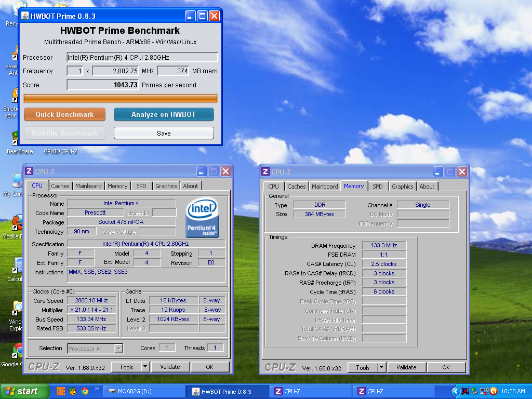This screenshot has width=532, height=399.
Task: Launch Chrome from quick launch bar
Action: pos(85,391)
